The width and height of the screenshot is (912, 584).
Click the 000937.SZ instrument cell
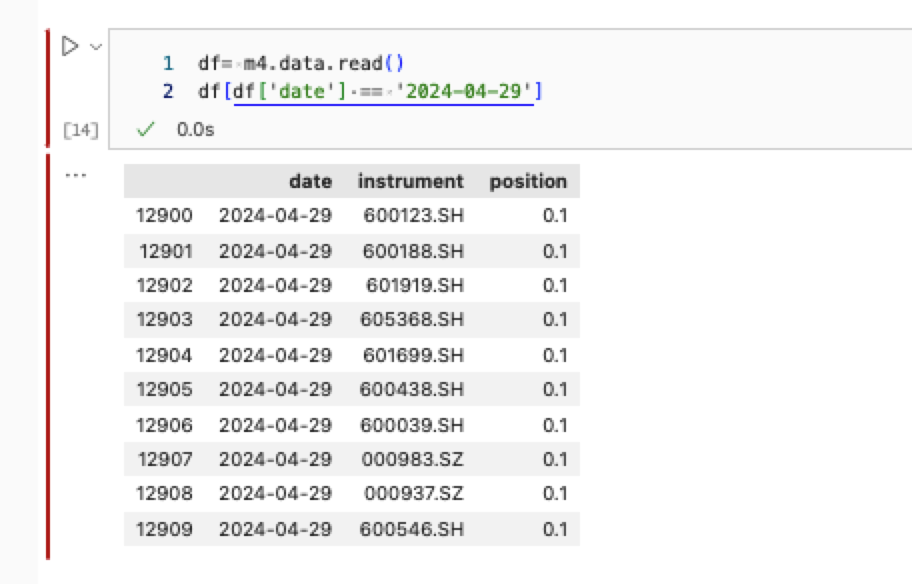click(414, 493)
